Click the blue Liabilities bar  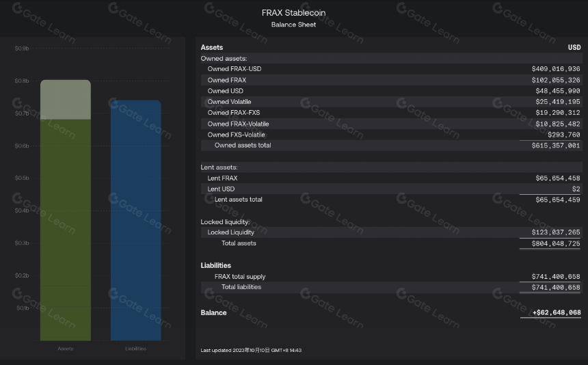pos(136,220)
